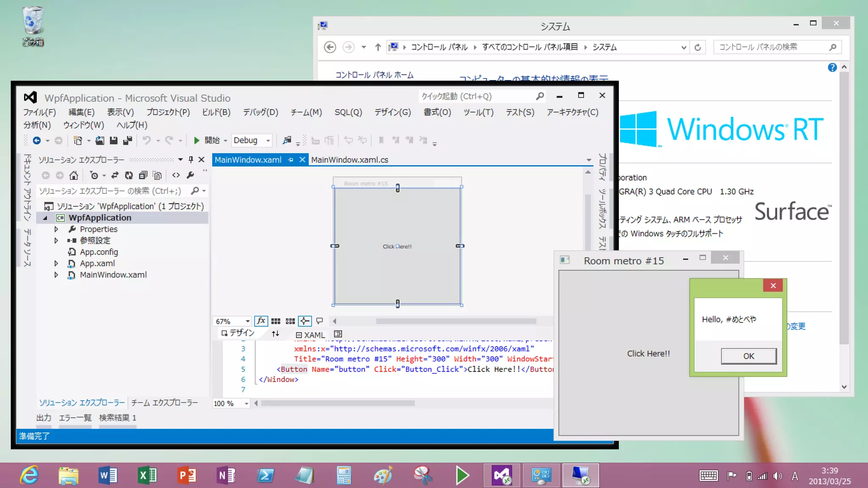Pin the Solution Explorer panel
868x488 pixels.
click(x=191, y=160)
